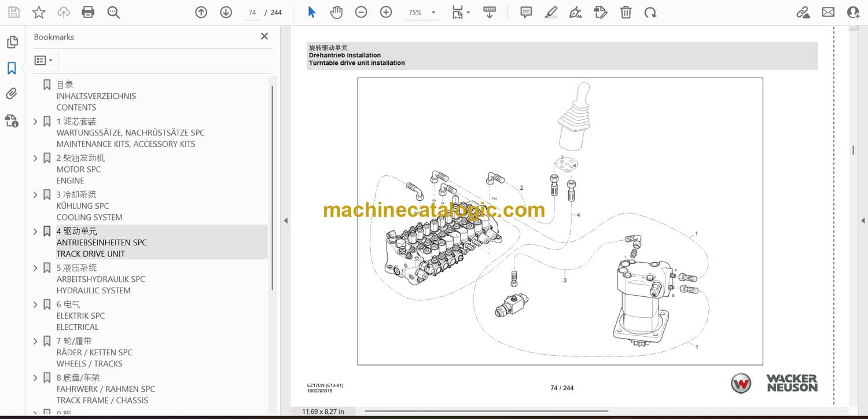The width and height of the screenshot is (868, 419).
Task: Expand the right tools pane arrow
Action: [863, 220]
